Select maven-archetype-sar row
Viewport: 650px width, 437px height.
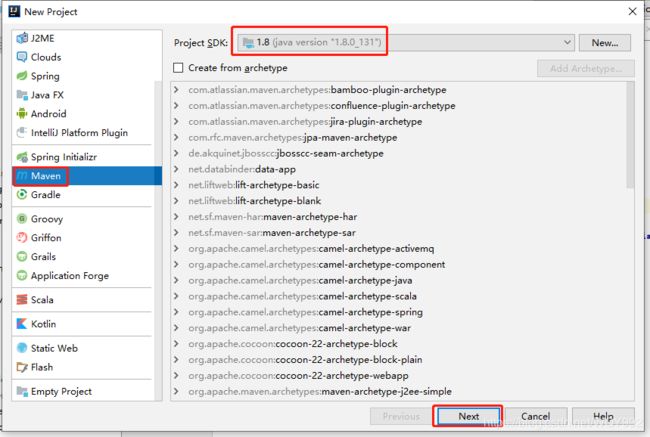click(398, 233)
